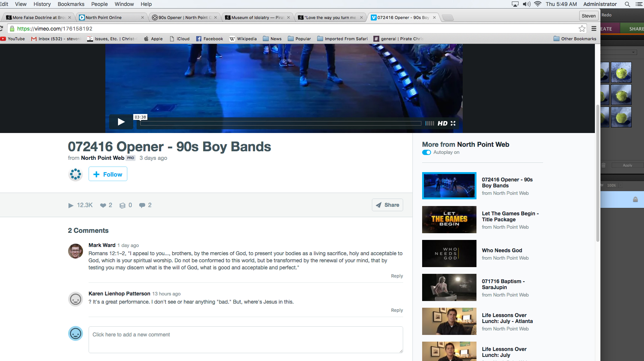Open 'Life Lessons Over Lunch: July - Atlanta'
Image resolution: width=644 pixels, height=361 pixels.
[449, 322]
